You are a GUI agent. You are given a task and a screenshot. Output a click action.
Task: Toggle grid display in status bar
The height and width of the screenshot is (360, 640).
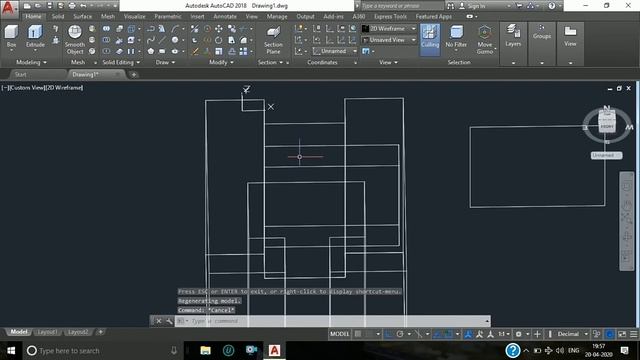click(358, 334)
